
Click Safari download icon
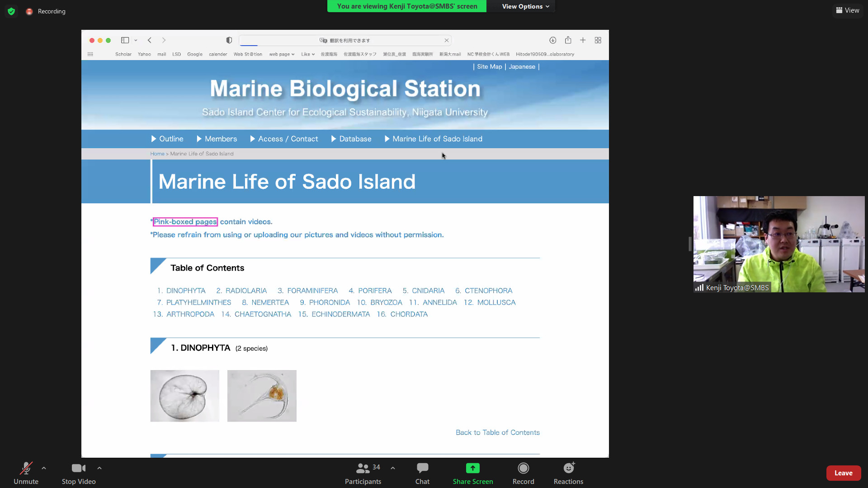pyautogui.click(x=552, y=40)
